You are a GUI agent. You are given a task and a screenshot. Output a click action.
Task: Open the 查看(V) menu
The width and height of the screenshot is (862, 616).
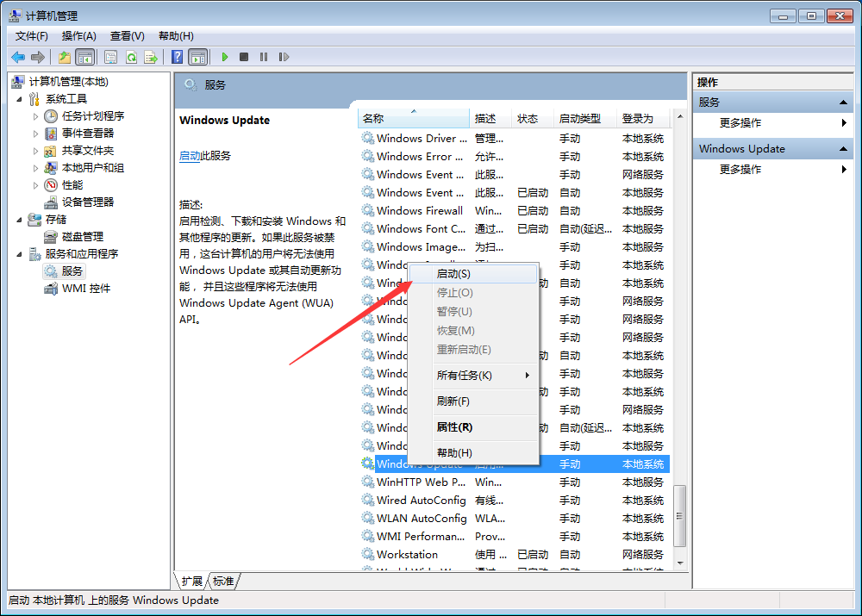[x=127, y=36]
